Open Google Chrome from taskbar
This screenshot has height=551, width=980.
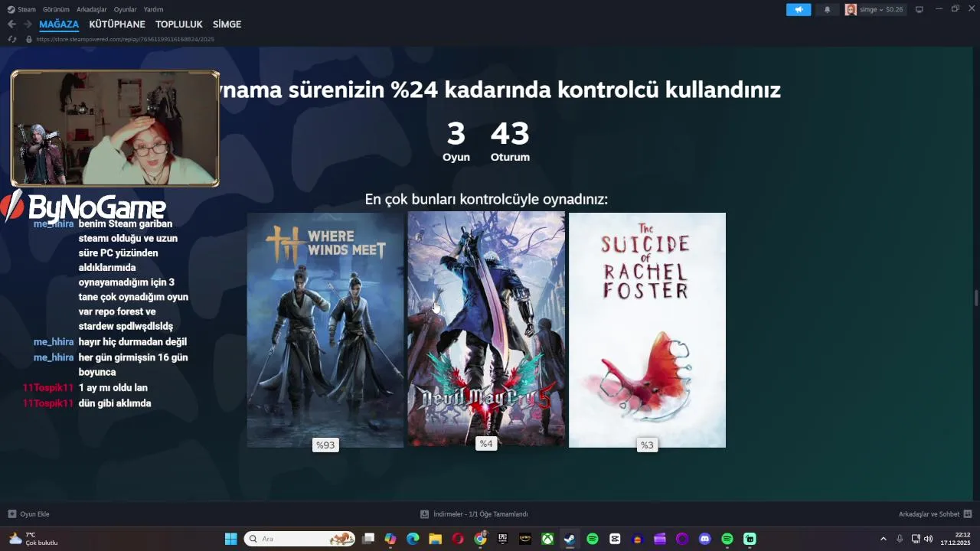tap(480, 539)
